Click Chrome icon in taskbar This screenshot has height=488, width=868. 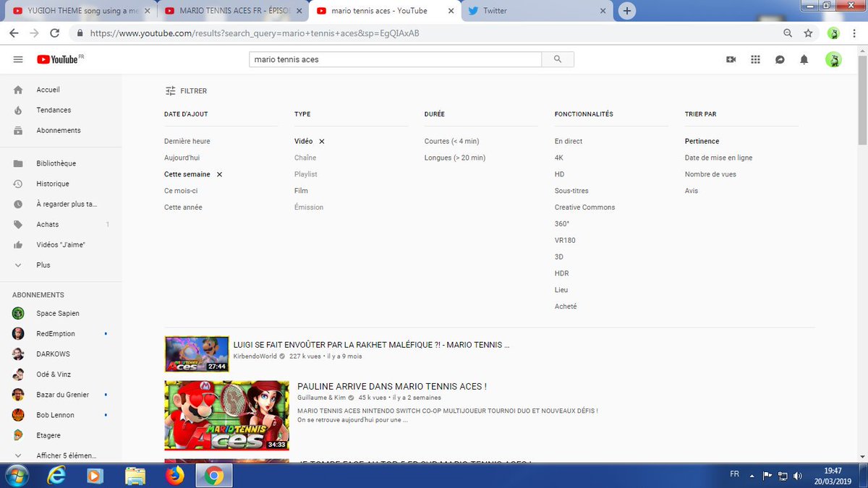(213, 476)
